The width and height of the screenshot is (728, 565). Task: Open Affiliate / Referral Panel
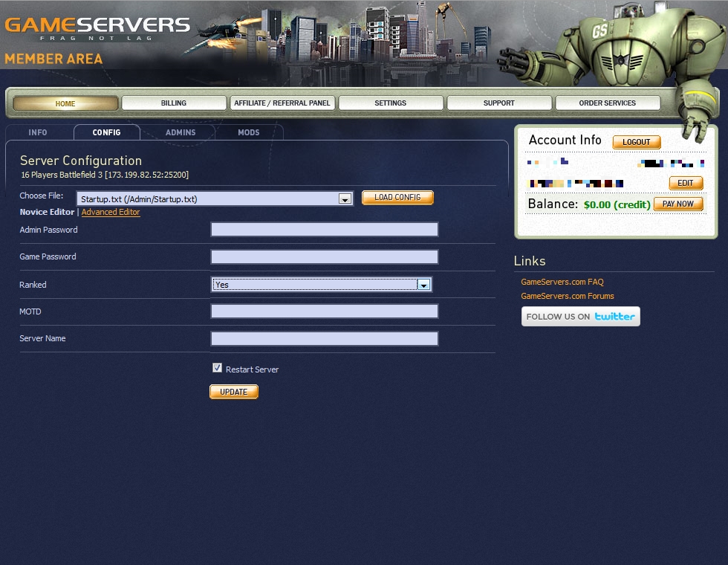click(x=282, y=103)
